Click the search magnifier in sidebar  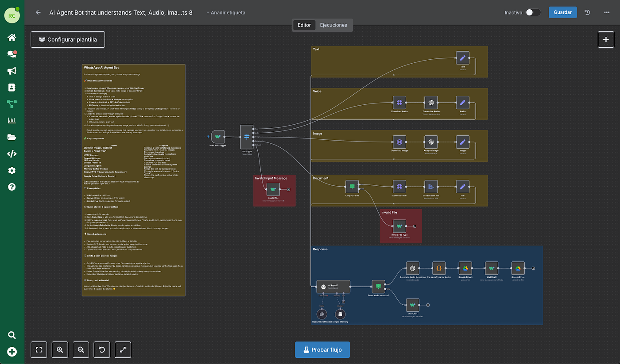[12, 335]
